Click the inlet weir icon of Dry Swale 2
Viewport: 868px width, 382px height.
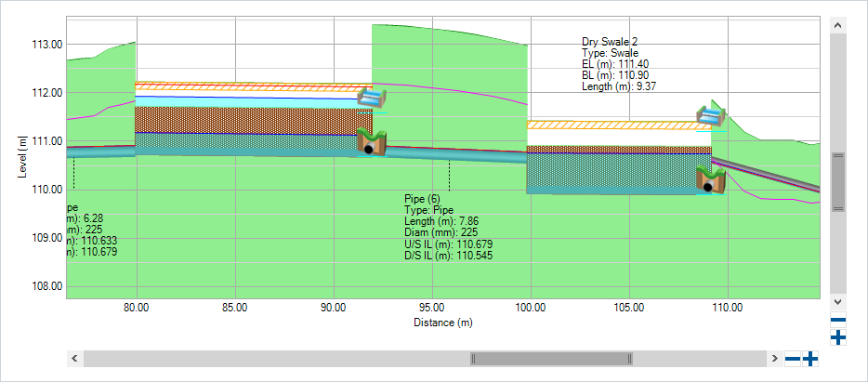[711, 116]
